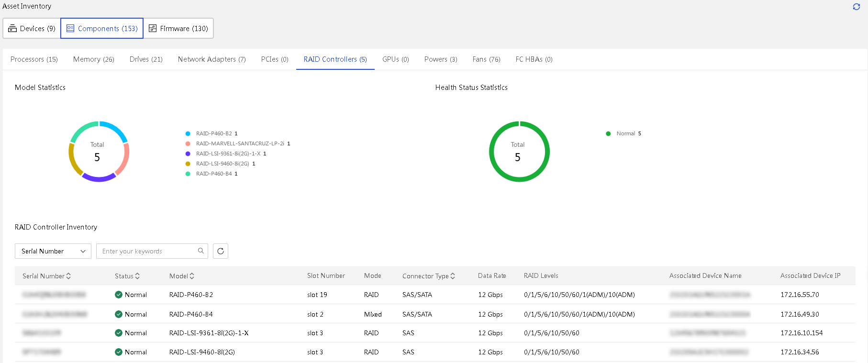Viewport: 868px width, 363px height.
Task: Open the GPUs (0) tab
Action: [396, 59]
